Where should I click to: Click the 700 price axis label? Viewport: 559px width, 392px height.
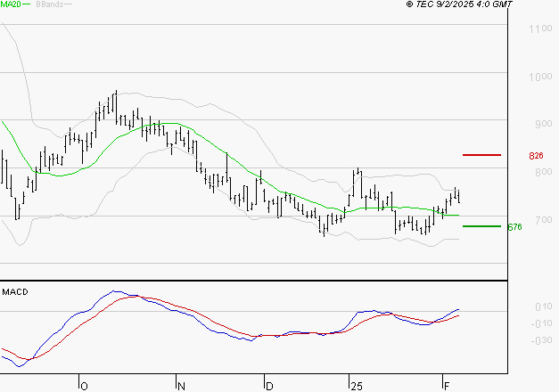click(543, 220)
